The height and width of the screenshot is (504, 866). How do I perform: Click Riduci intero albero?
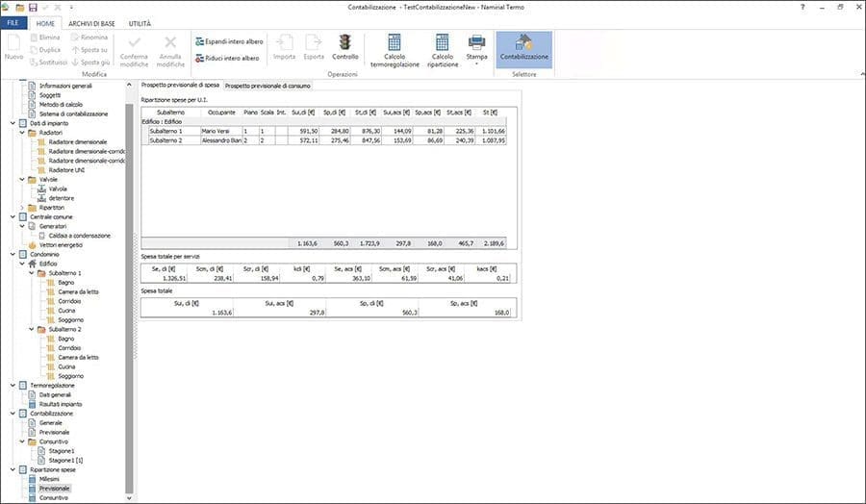point(228,59)
